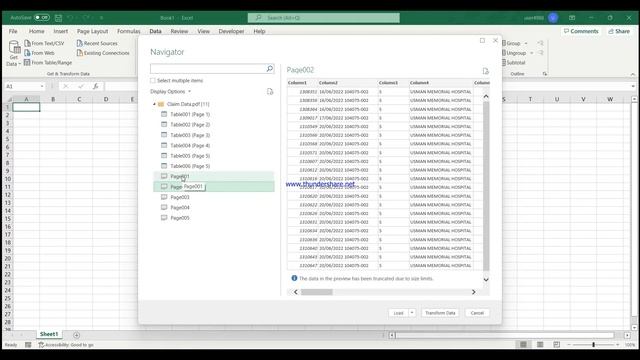Click the refresh icon beside Display Options
This screenshot has height=360, width=640.
point(270,91)
